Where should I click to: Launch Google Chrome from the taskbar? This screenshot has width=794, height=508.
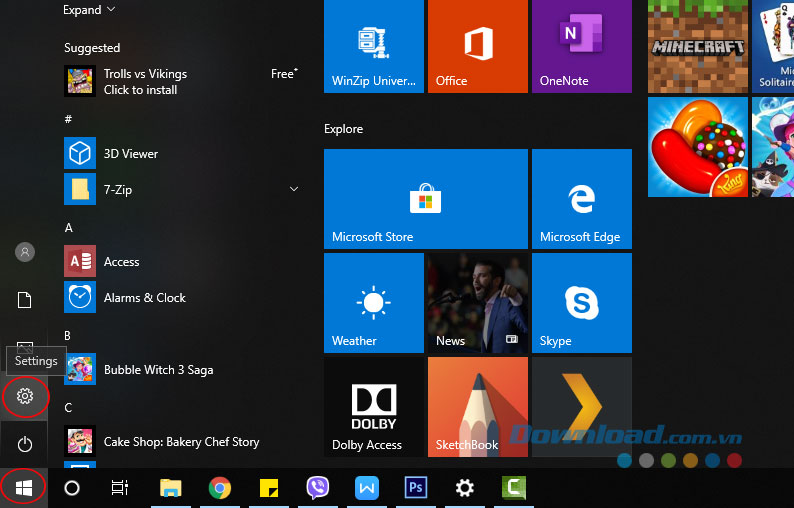(220, 488)
